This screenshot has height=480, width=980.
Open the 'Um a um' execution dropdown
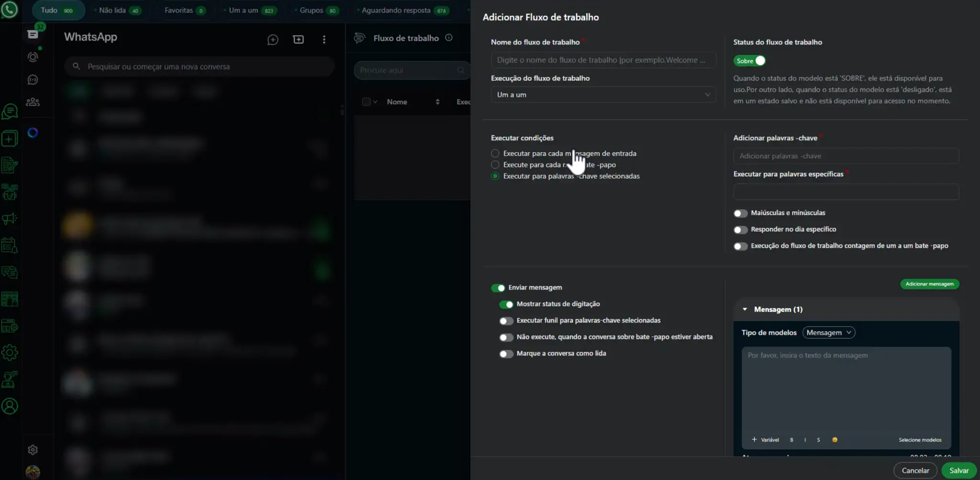tap(603, 94)
